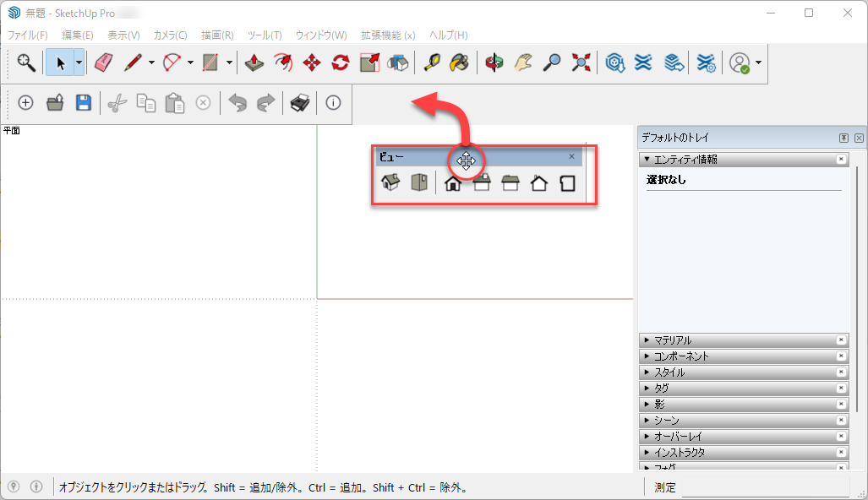Open the account sign-in dropdown arrow
Screen dimensions: 868x500
pyautogui.click(x=759, y=62)
